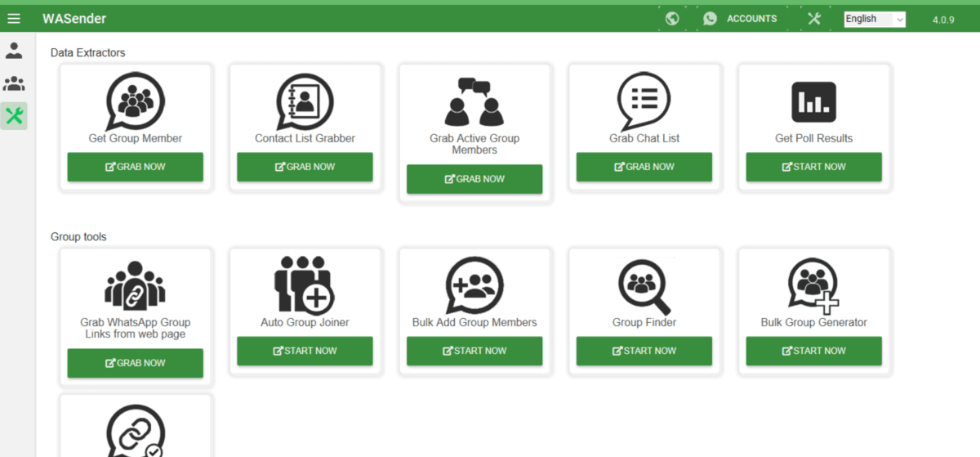Image resolution: width=980 pixels, height=457 pixels.
Task: Click the WASender title text
Action: pyautogui.click(x=74, y=18)
